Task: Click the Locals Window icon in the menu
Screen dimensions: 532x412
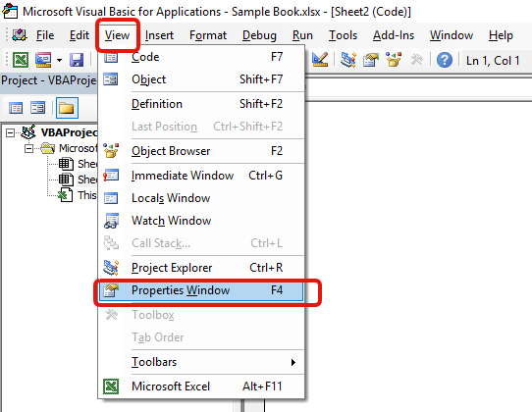Action: tap(111, 198)
